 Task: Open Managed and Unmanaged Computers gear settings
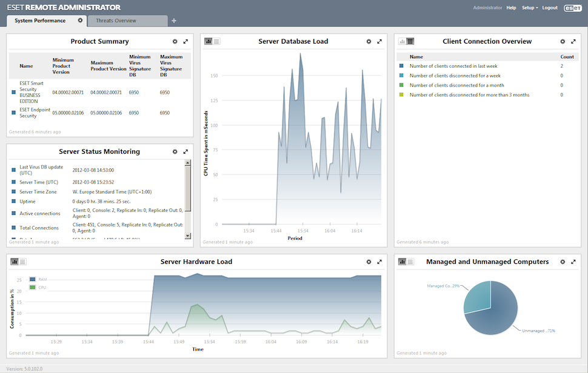click(x=563, y=262)
